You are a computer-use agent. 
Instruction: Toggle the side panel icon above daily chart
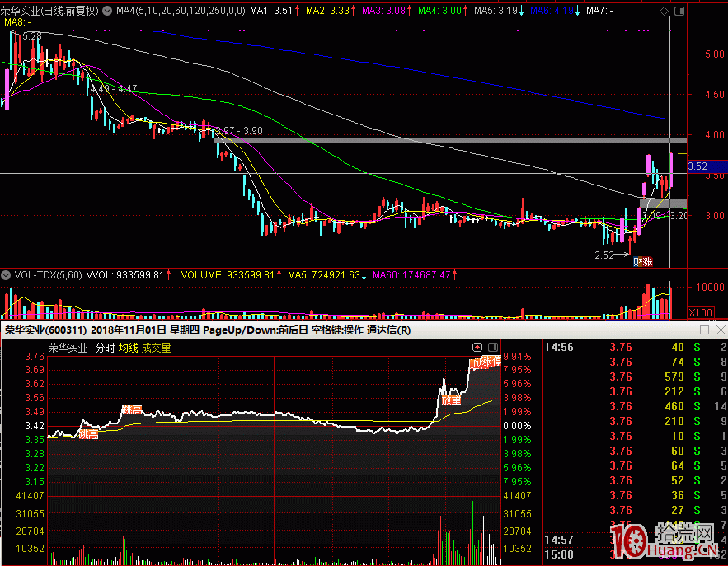click(679, 12)
